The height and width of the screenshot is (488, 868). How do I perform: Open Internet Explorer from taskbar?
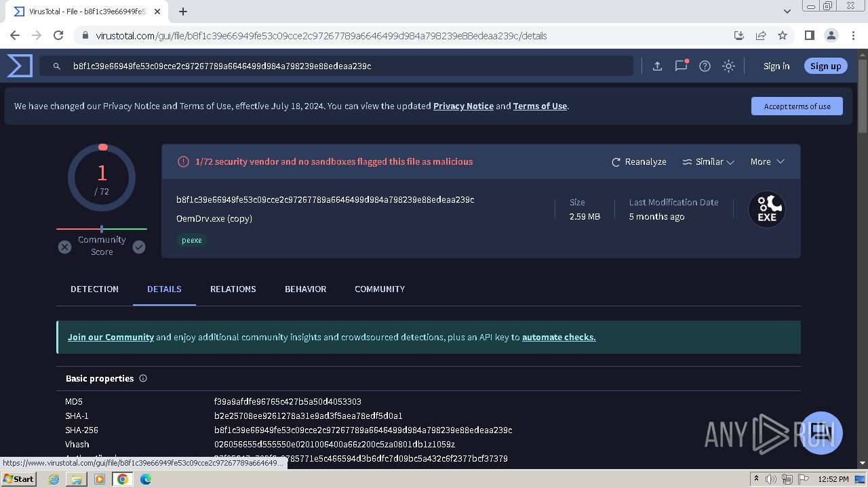tap(54, 479)
